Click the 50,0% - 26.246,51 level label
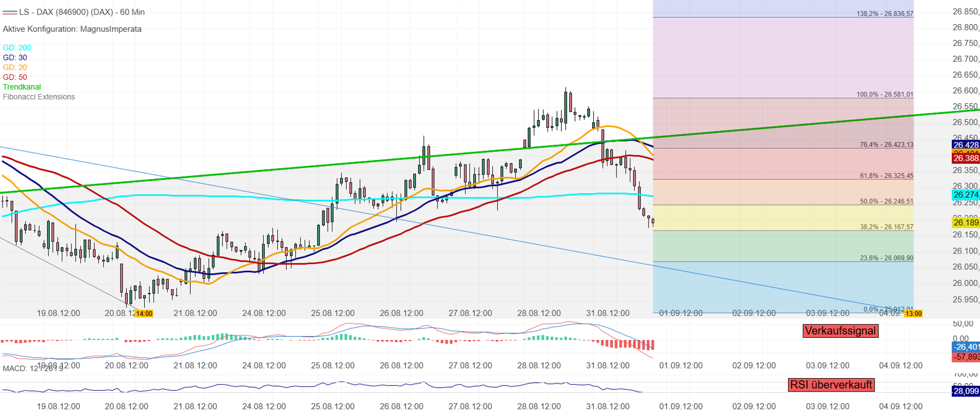980x414 pixels. pos(886,201)
